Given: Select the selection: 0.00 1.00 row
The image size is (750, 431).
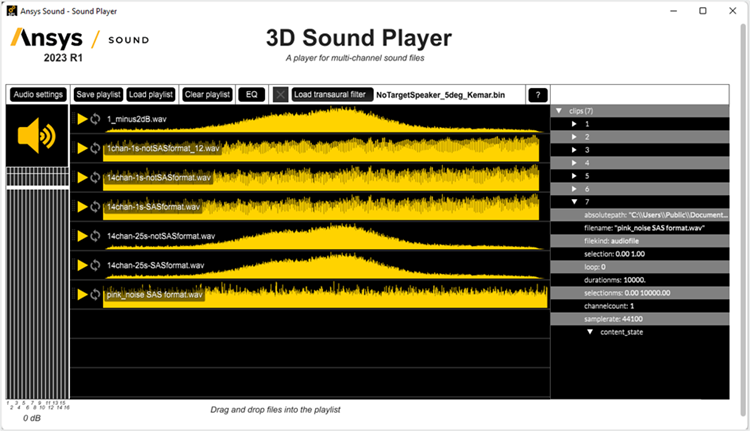Looking at the screenshot, I should (640, 254).
